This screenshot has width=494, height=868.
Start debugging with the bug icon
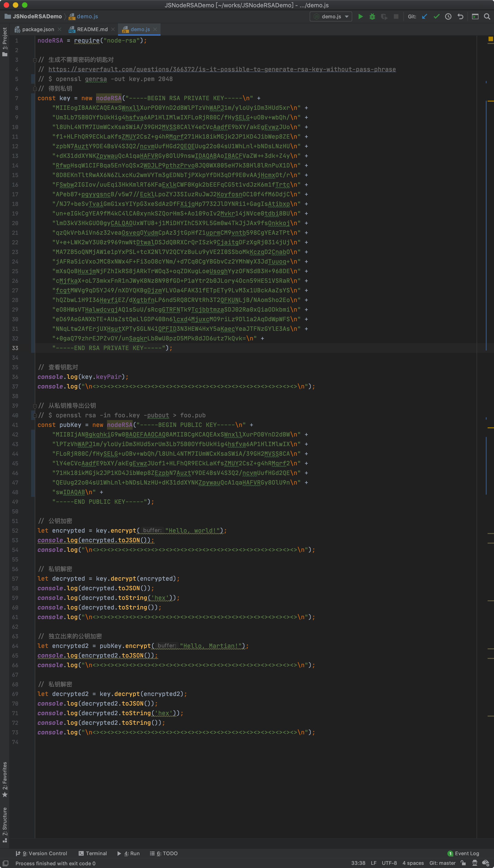pyautogui.click(x=372, y=16)
